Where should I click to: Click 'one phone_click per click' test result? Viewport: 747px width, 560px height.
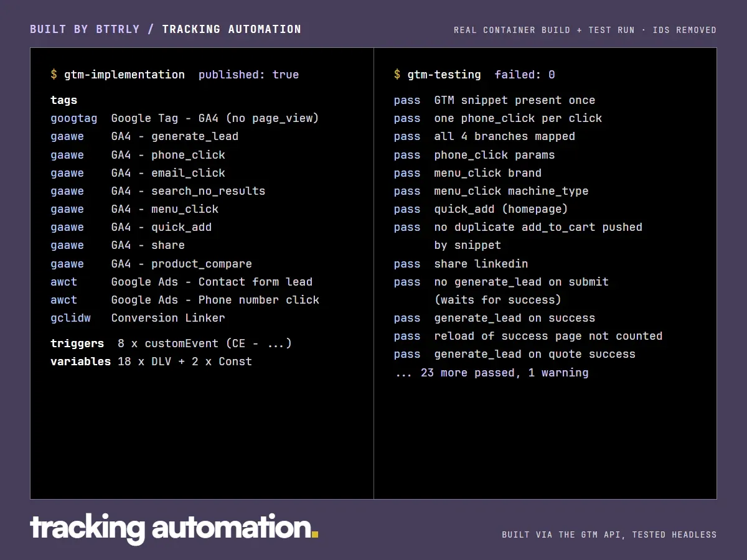(x=498, y=118)
